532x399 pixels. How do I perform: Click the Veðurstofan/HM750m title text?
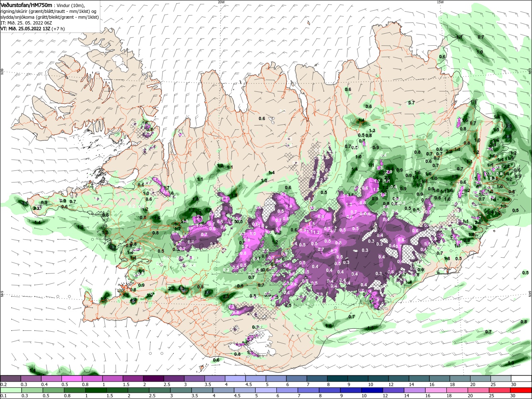click(x=26, y=5)
